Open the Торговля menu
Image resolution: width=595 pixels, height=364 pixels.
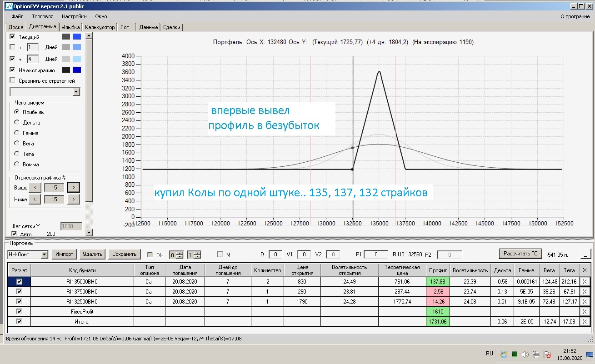coord(43,16)
